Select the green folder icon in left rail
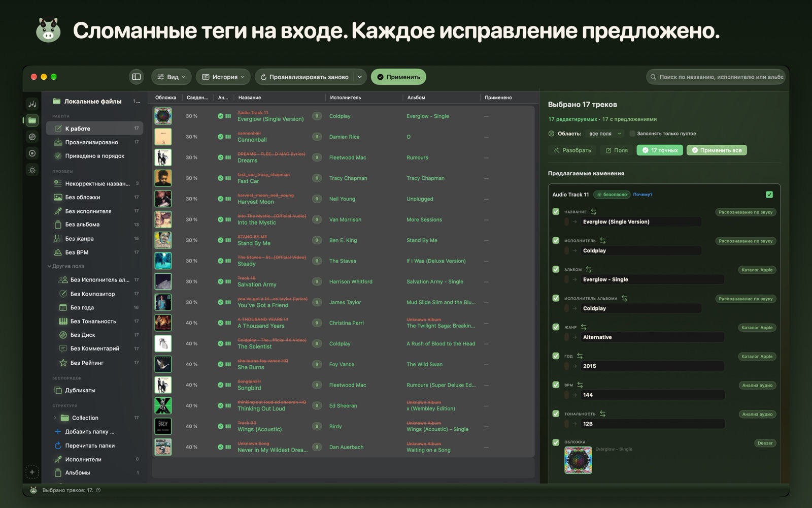The width and height of the screenshot is (812, 508). coord(32,120)
